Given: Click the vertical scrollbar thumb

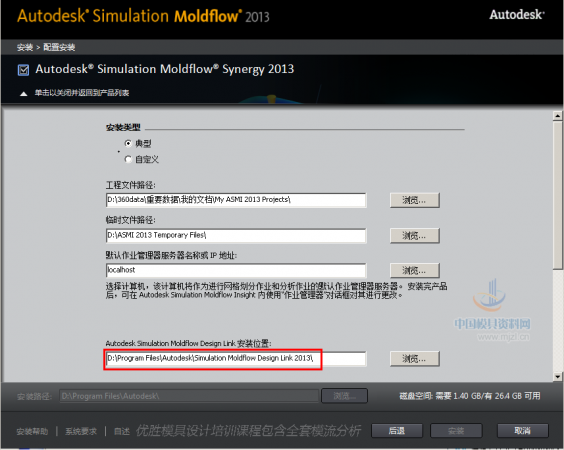Looking at the screenshot, I should pos(558,195).
